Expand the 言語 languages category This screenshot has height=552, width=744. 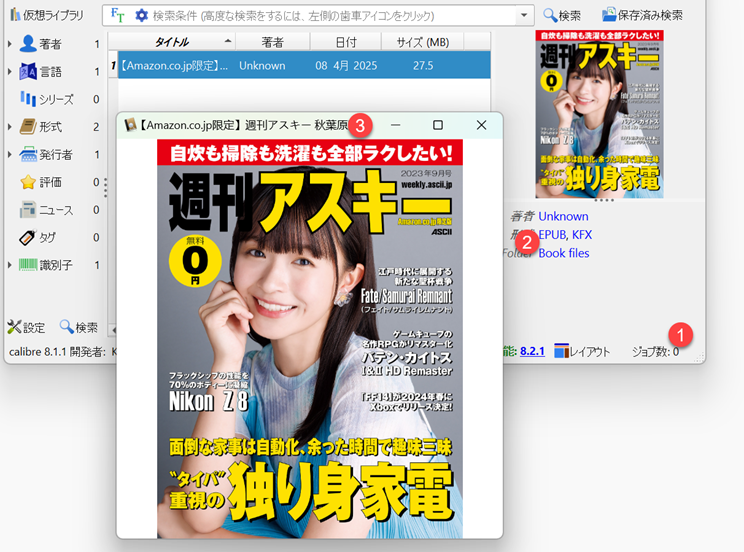[9, 72]
